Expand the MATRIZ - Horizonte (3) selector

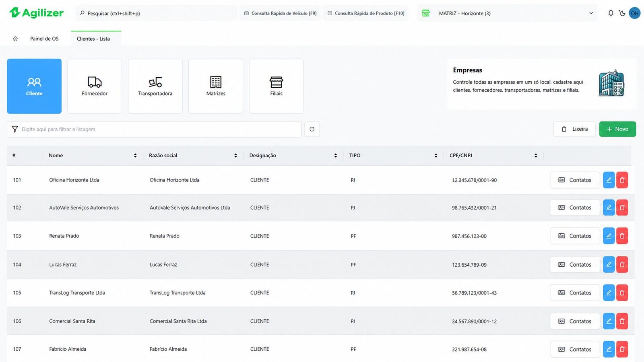pyautogui.click(x=507, y=13)
